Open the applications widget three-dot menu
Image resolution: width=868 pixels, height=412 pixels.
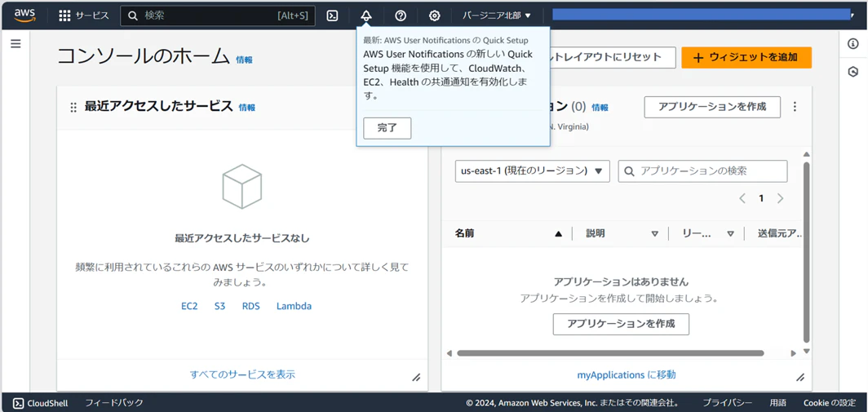(x=795, y=106)
